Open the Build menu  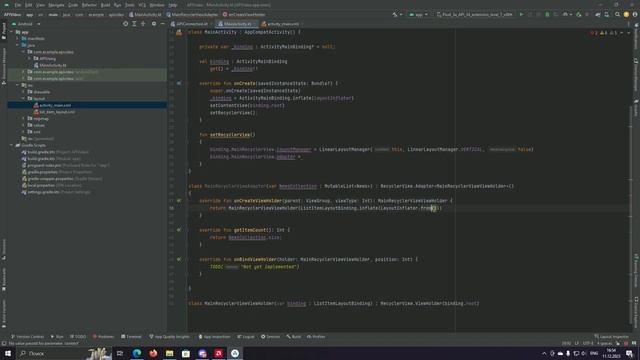point(105,5)
